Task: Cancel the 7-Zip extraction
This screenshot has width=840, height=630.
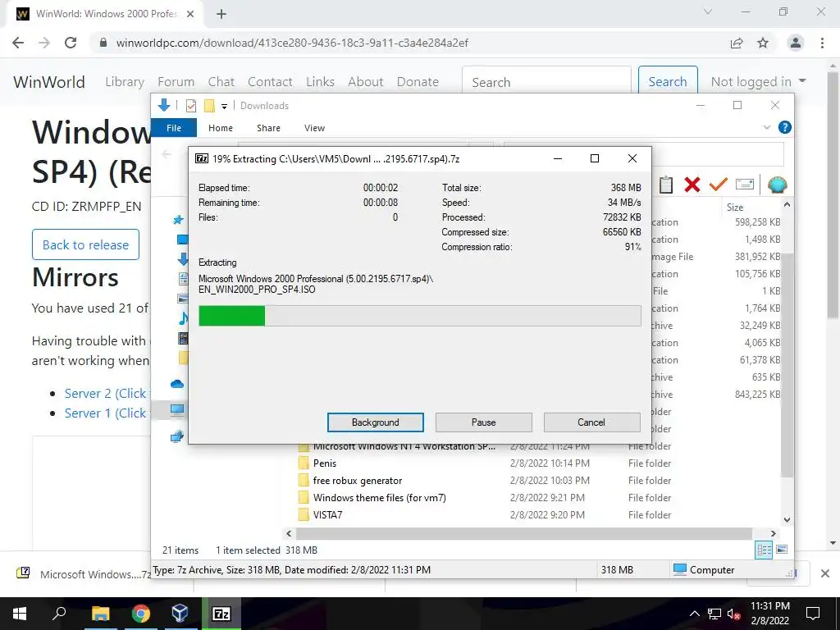Action: [x=591, y=422]
